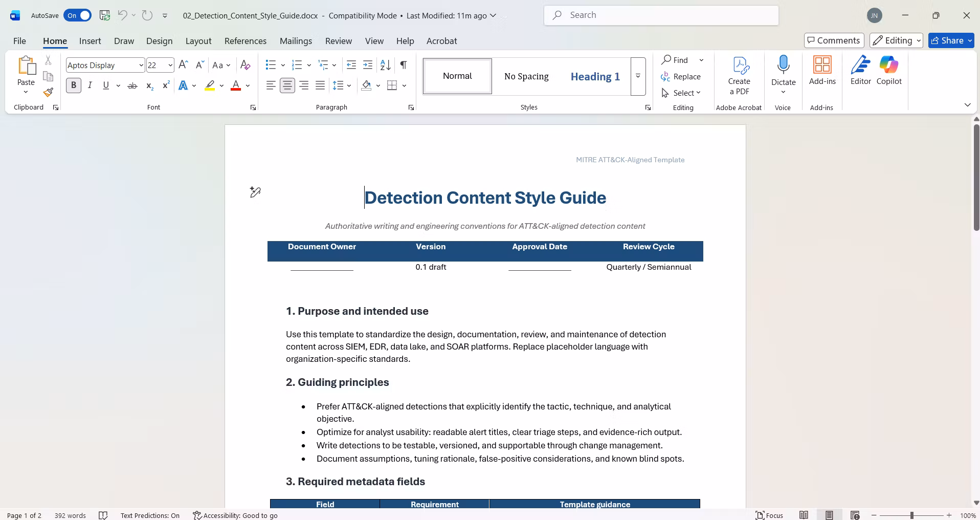The width and height of the screenshot is (980, 520).
Task: Expand the Styles gallery more arrow
Action: (638, 76)
